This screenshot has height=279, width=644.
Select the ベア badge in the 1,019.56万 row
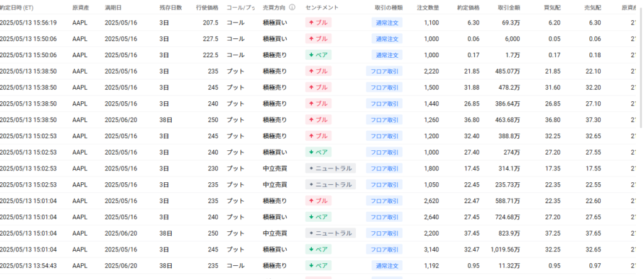coord(318,249)
